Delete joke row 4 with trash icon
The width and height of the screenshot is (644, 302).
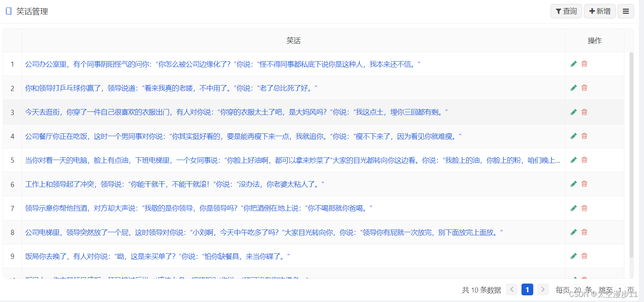pos(584,136)
